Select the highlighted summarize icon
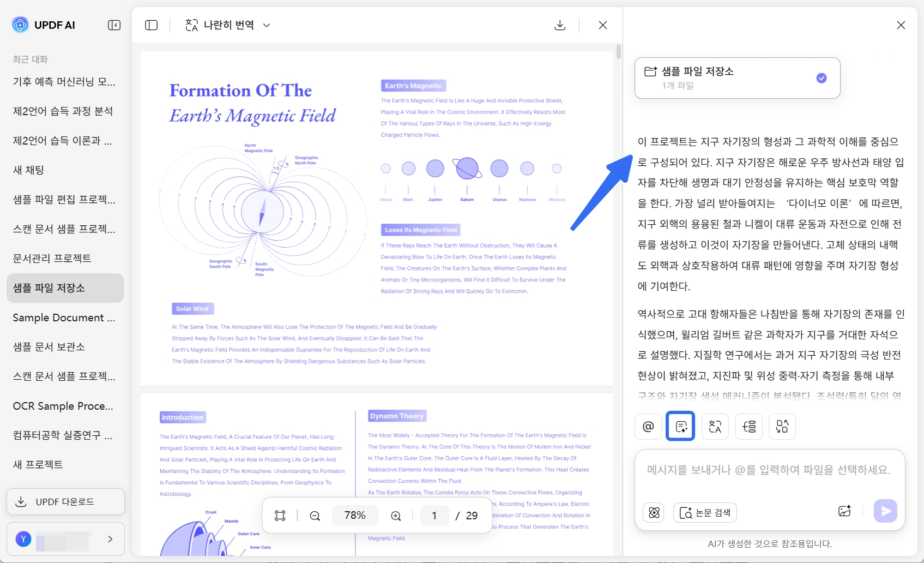This screenshot has height=563, width=924. [x=680, y=427]
